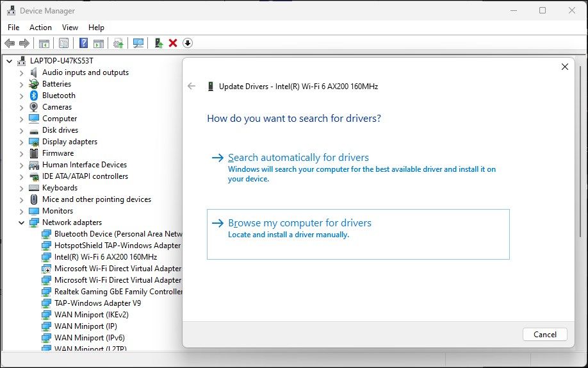588x368 pixels.
Task: Collapse the Network adapters category
Action: [x=21, y=222]
